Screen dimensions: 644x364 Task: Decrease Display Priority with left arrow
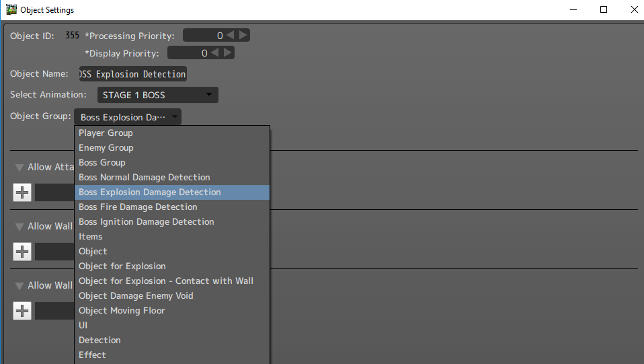tap(215, 52)
